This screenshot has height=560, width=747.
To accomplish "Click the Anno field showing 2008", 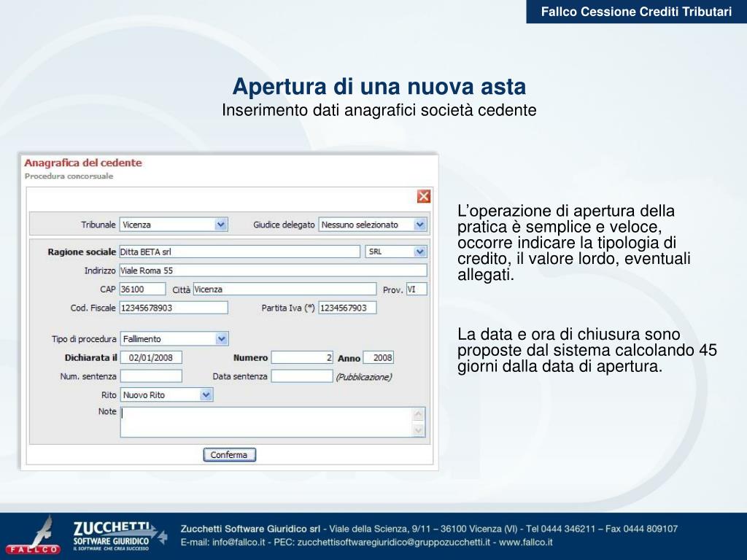I will pyautogui.click(x=379, y=357).
